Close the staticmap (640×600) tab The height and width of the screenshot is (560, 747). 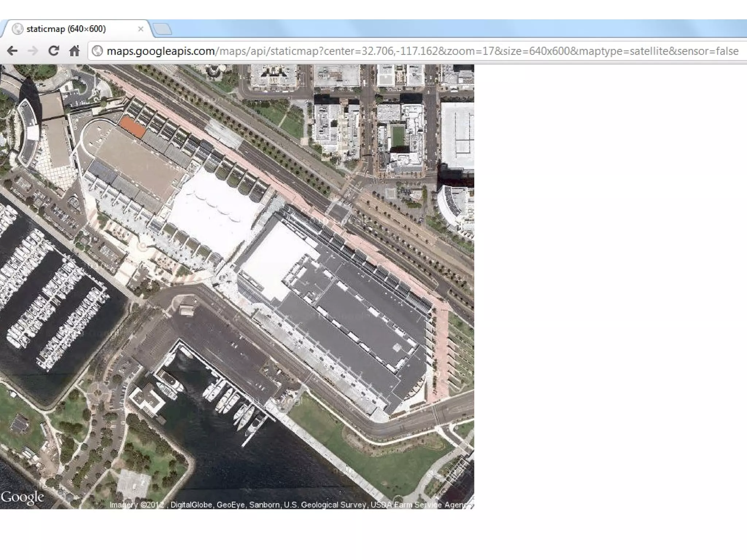pos(140,29)
